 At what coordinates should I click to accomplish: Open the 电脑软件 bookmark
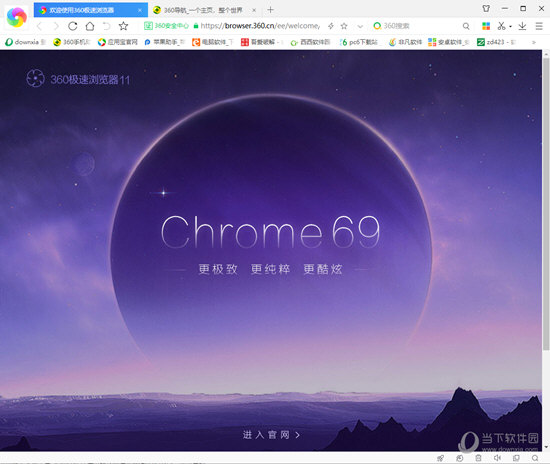pyautogui.click(x=212, y=42)
